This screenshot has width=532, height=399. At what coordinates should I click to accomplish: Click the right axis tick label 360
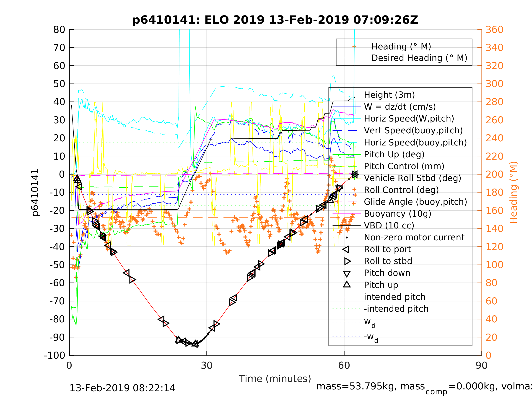(494, 30)
